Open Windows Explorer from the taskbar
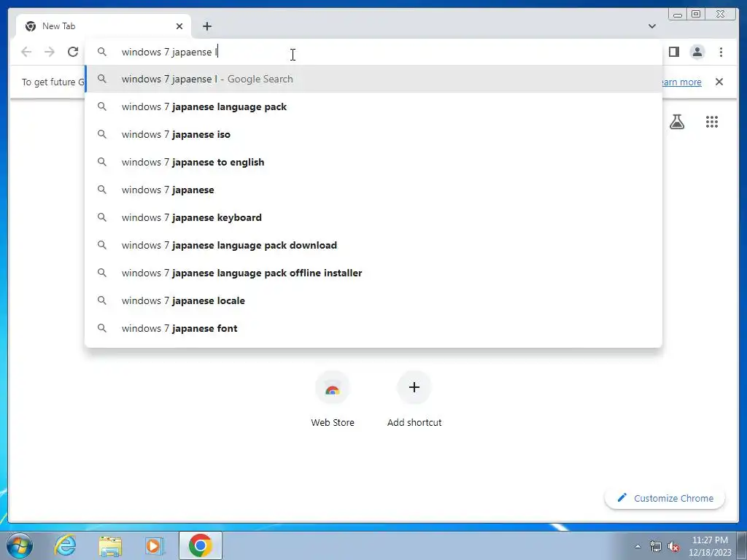 pyautogui.click(x=110, y=545)
